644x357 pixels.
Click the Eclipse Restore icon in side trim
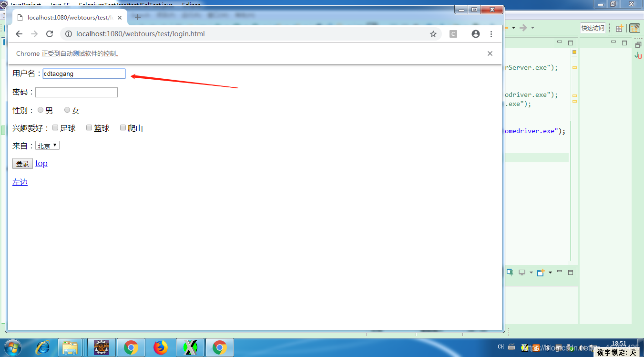(638, 45)
